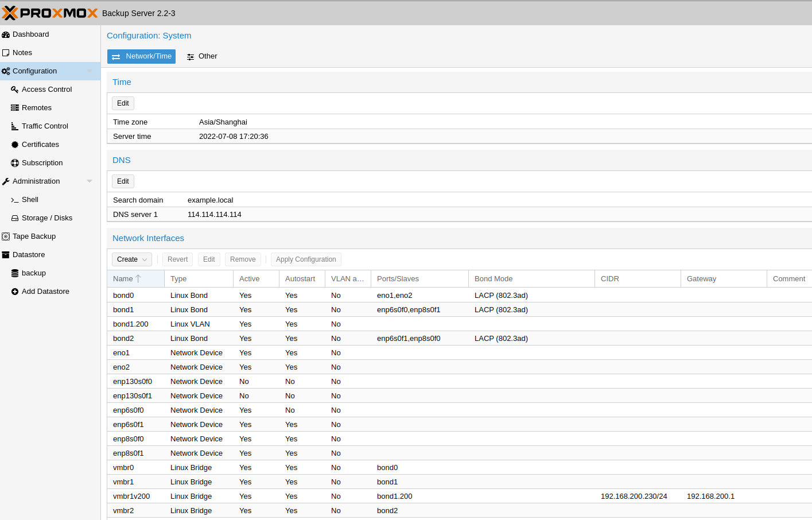
Task: Click the Notes sticky-note icon
Action: click(x=6, y=53)
